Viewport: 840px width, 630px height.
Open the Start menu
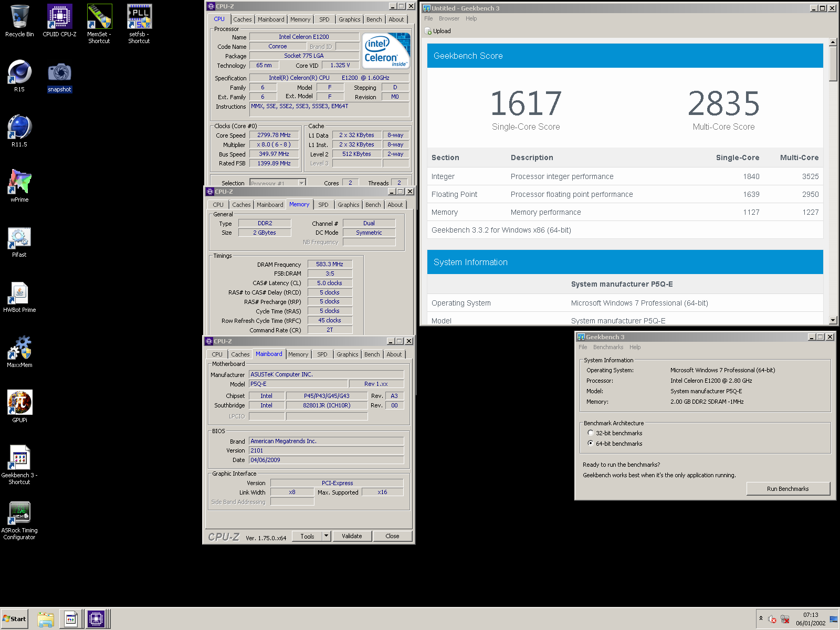[x=14, y=619]
